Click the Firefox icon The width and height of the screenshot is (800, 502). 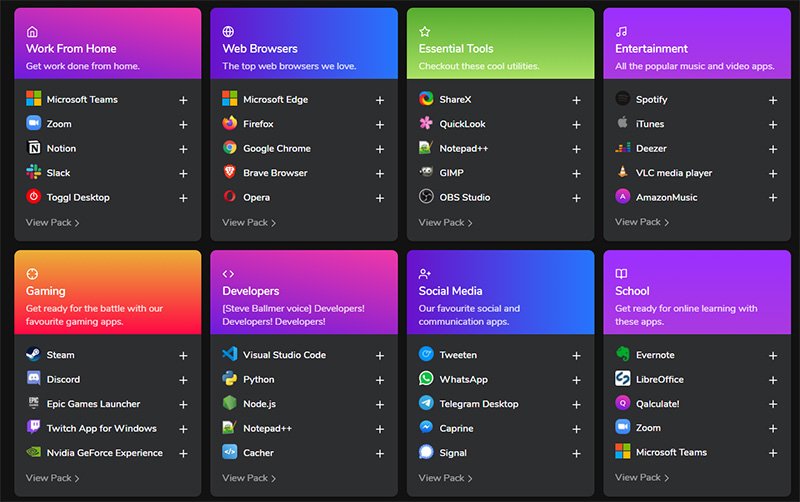point(230,123)
